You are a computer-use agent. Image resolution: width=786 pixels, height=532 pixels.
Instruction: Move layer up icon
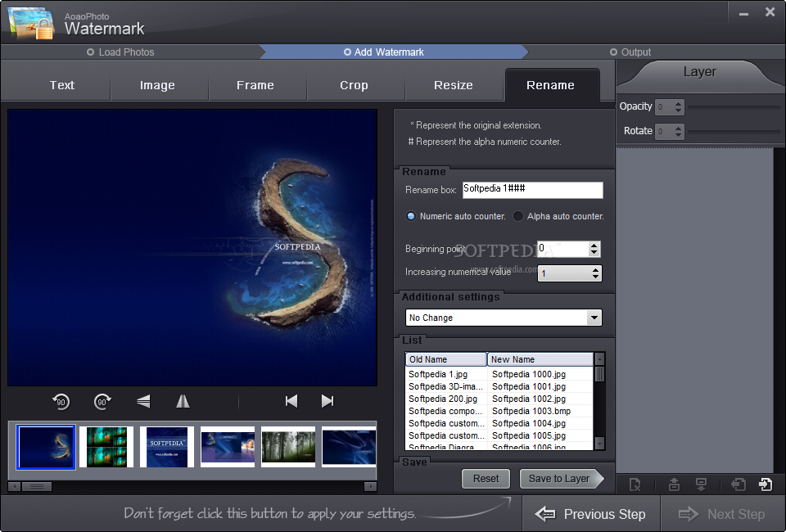(674, 485)
